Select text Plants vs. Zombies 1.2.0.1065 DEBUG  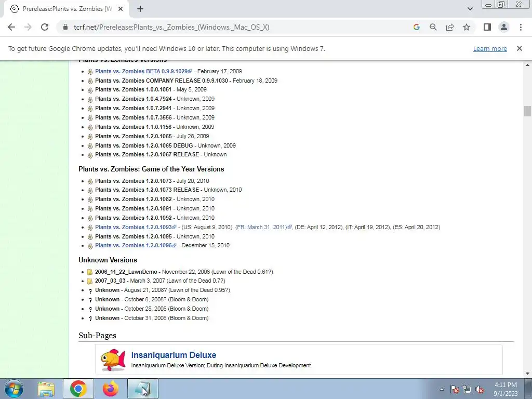pos(144,145)
